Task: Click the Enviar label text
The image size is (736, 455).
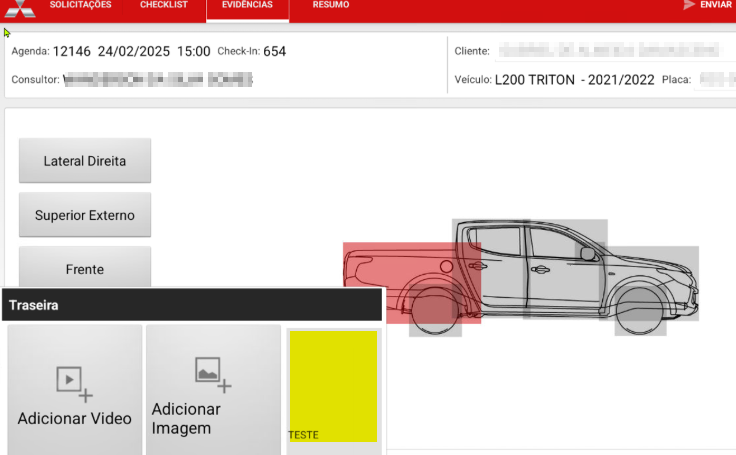Action: 716,5
